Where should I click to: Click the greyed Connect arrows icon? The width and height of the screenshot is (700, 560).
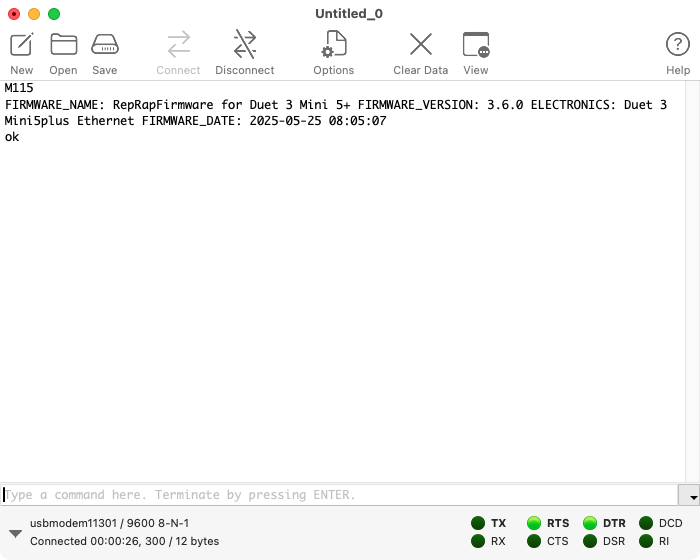click(x=179, y=45)
